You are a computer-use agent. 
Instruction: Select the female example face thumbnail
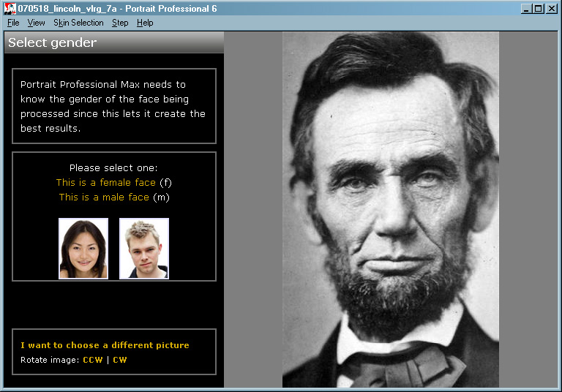click(83, 249)
